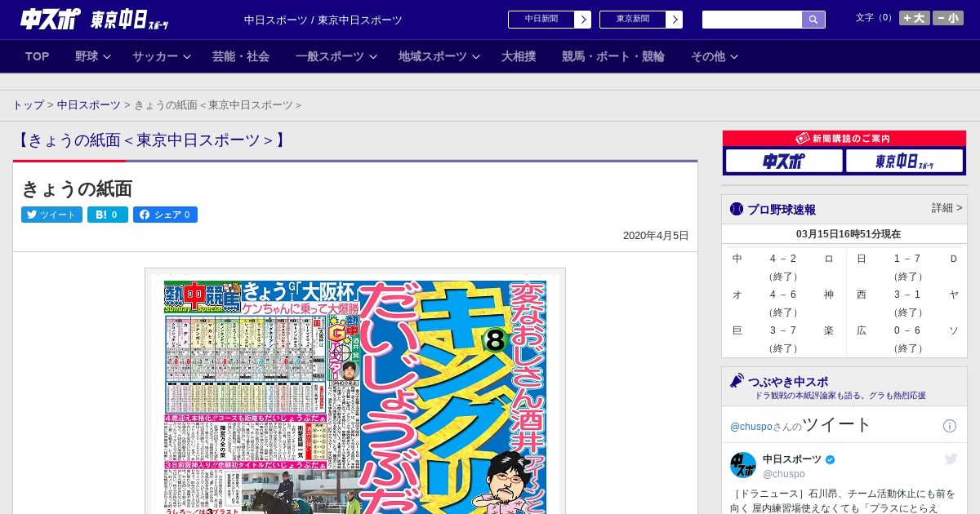
Task: Click the search magnifier button
Action: (x=813, y=20)
